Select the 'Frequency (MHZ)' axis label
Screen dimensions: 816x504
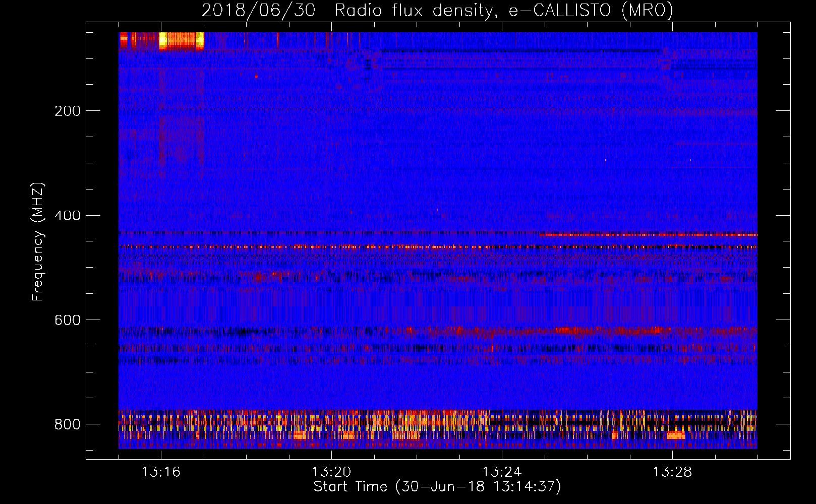point(38,241)
